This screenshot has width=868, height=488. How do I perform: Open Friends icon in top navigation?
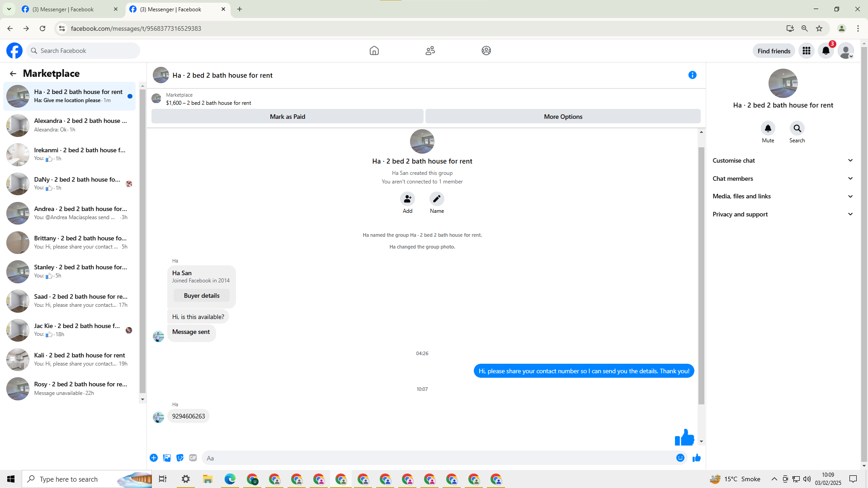[x=430, y=51]
